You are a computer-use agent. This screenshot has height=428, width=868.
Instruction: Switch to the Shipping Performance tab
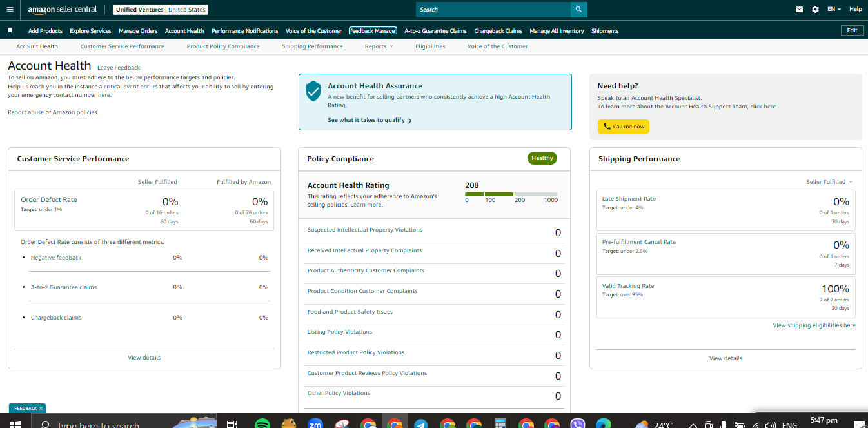click(x=312, y=46)
